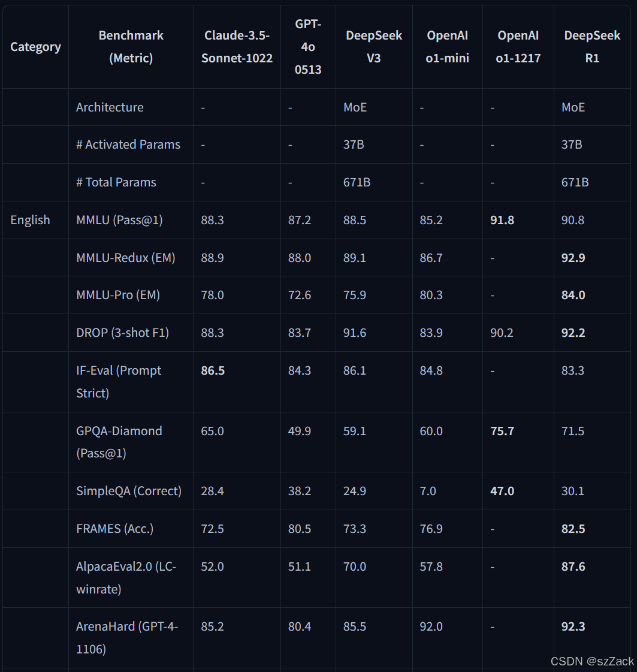
Task: Select the Architecture row label
Action: click(x=110, y=107)
